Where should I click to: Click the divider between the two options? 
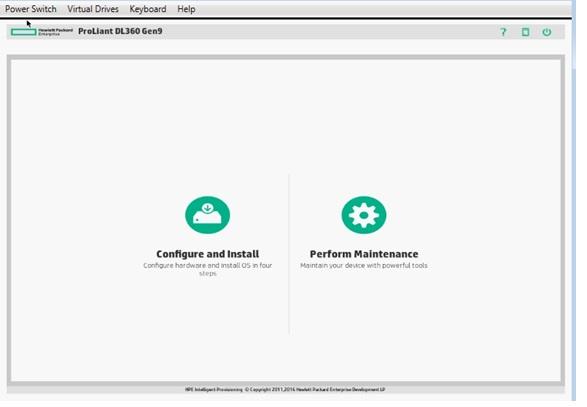(x=289, y=254)
